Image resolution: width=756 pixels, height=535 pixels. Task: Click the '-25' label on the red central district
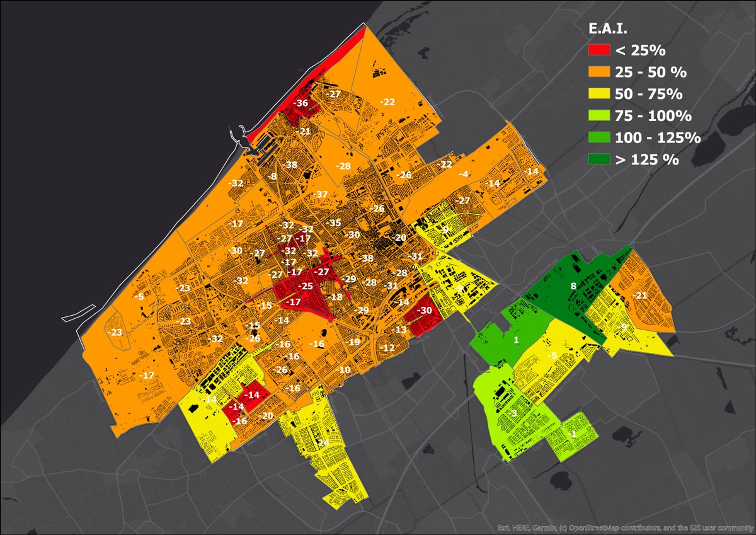tap(306, 287)
